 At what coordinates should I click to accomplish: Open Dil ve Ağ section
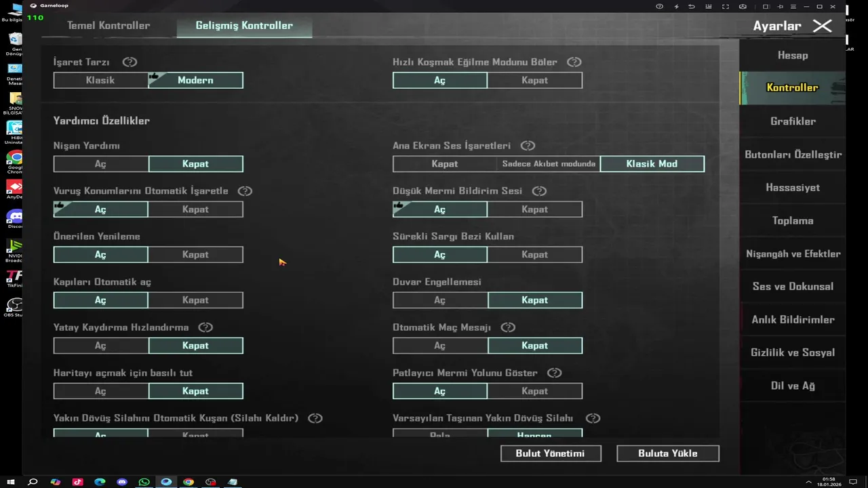tap(792, 386)
